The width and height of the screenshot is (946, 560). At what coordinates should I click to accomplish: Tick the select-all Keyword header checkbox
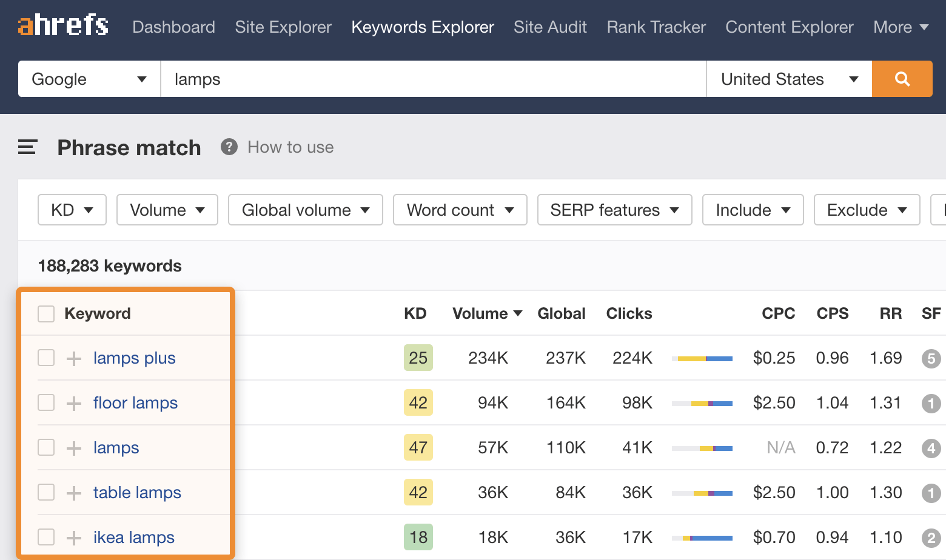(x=46, y=314)
